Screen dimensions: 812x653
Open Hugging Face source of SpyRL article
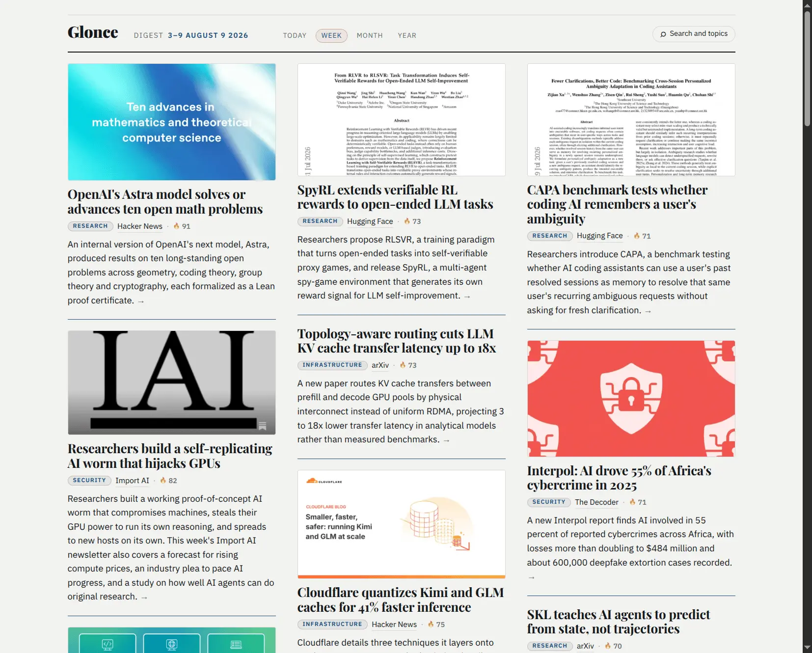pos(370,221)
